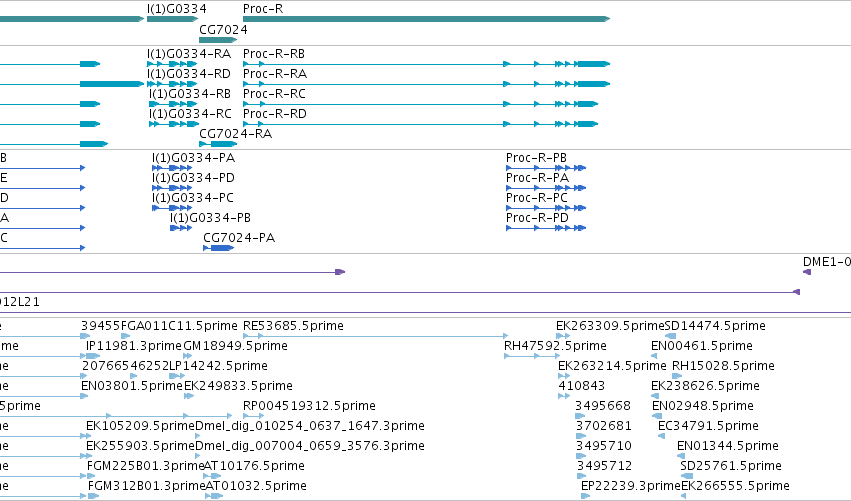
Task: Select protein l(1)G0334-PB
Action: (211, 218)
